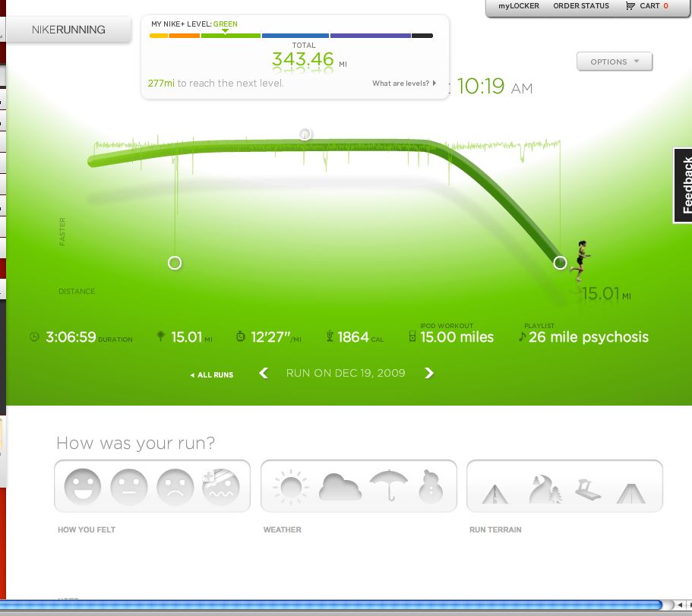
Task: Open the myLOCKER menu item
Action: (x=518, y=6)
